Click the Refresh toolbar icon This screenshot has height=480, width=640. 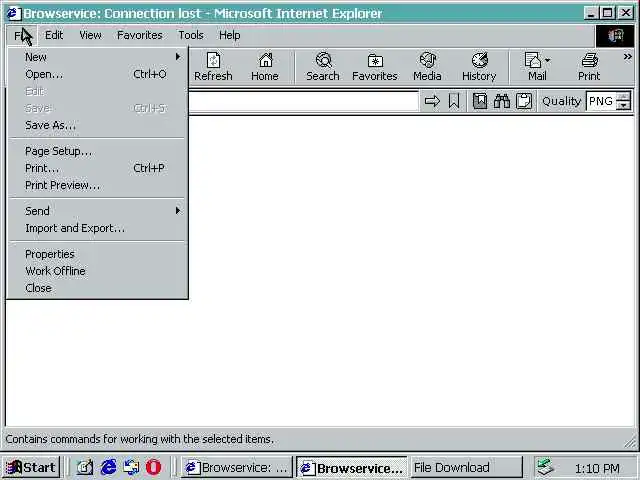pyautogui.click(x=213, y=67)
